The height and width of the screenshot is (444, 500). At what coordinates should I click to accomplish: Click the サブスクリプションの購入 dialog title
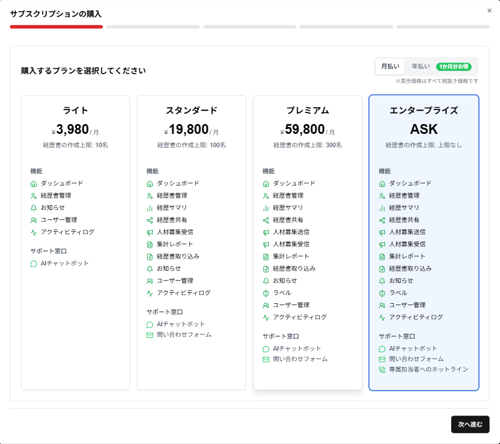(x=56, y=14)
